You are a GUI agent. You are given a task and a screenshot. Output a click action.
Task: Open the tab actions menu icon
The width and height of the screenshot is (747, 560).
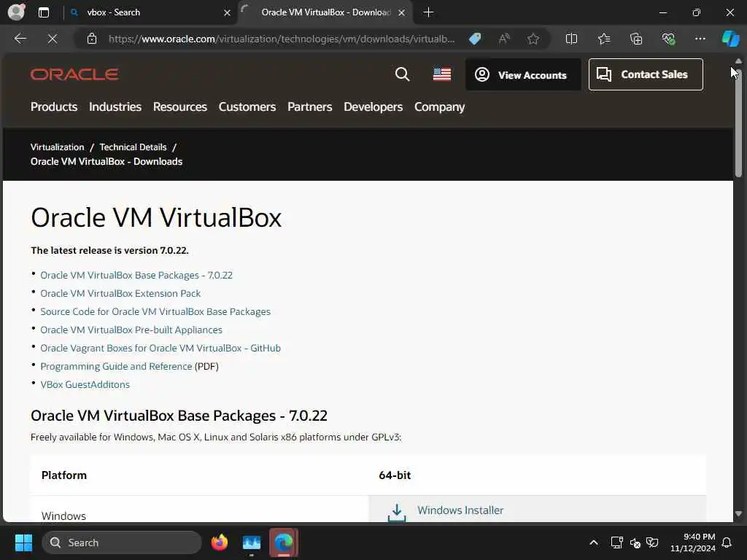(x=43, y=12)
